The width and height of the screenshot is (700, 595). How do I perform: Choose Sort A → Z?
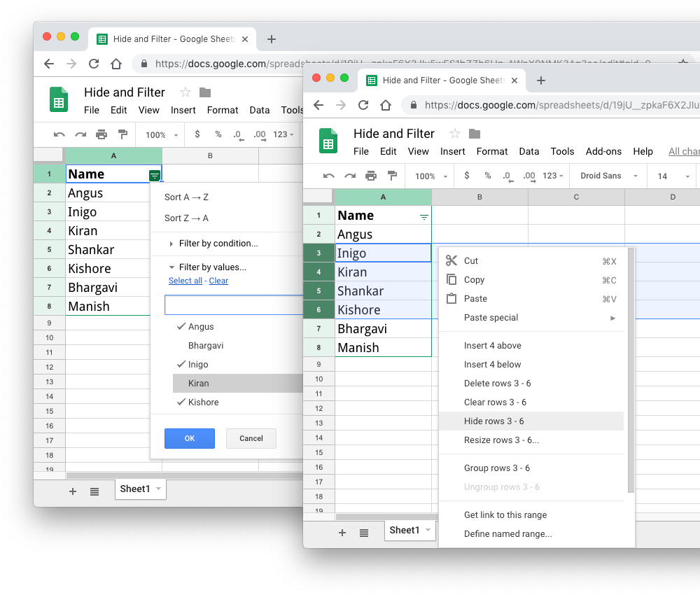[x=186, y=197]
